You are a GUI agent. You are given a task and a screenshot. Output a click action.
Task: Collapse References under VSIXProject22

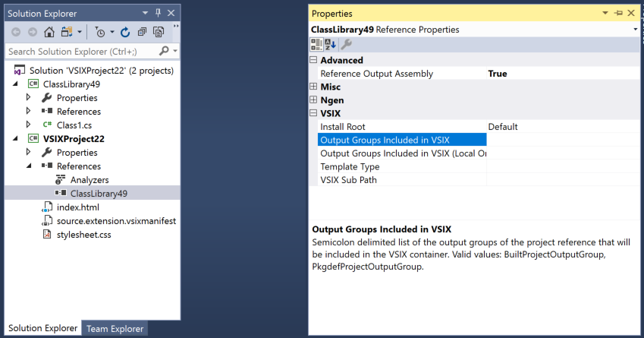[29, 166]
